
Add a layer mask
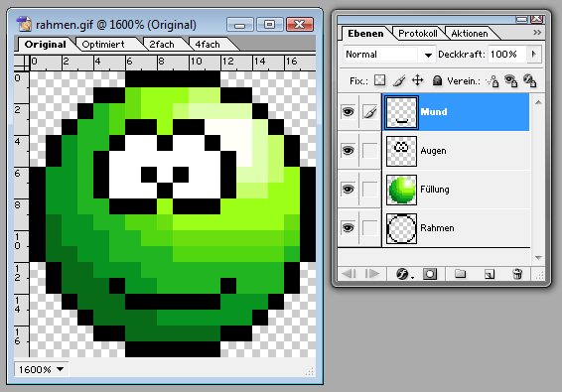coord(430,274)
